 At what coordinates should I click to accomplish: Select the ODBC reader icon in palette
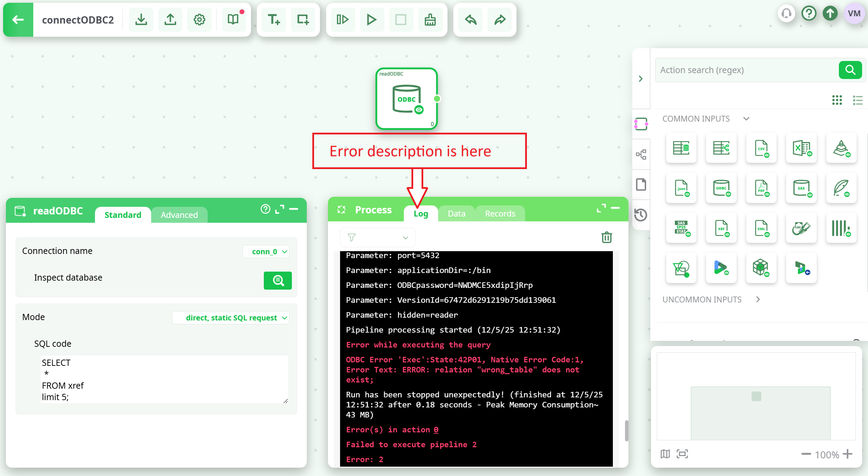point(721,188)
